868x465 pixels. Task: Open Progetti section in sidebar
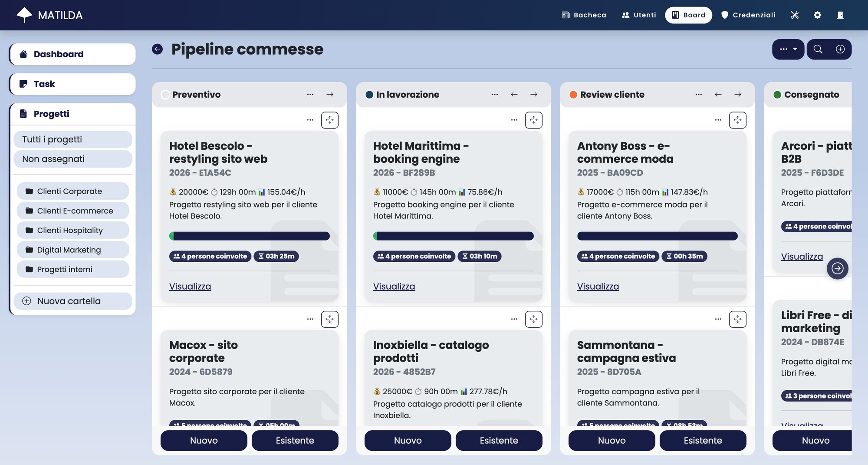point(72,114)
